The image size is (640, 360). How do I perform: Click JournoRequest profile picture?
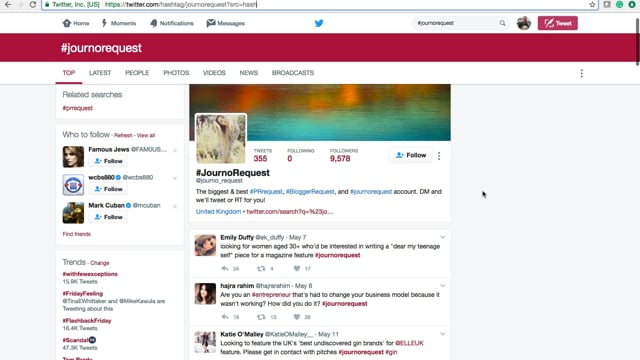click(221, 139)
